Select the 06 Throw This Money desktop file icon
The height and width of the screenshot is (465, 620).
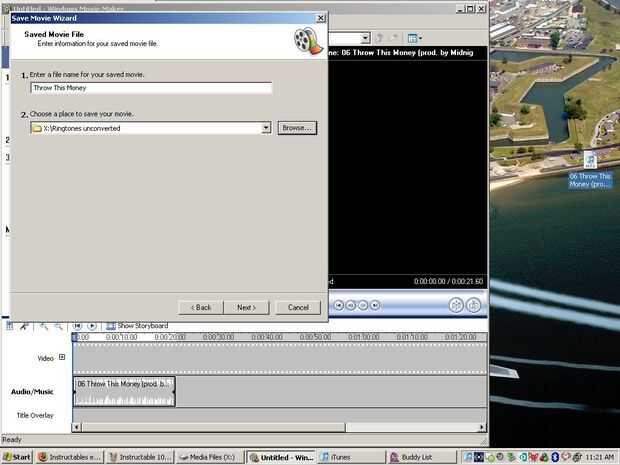[590, 170]
